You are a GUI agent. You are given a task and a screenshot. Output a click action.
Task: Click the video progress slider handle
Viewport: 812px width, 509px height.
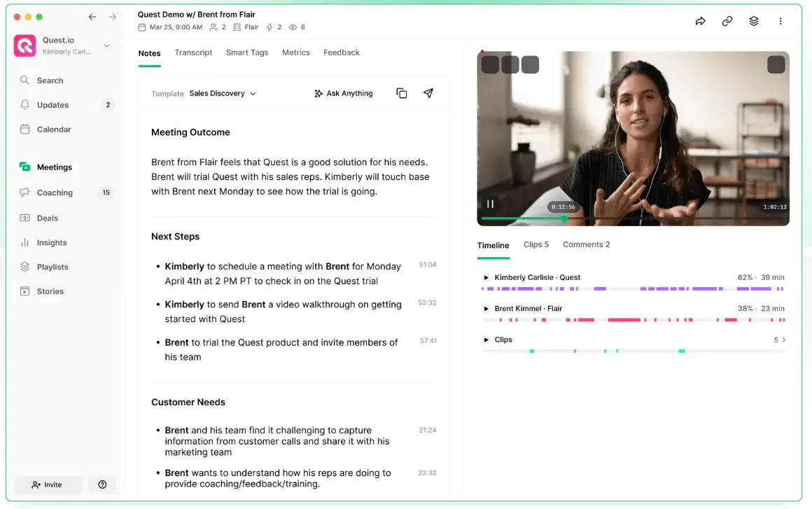click(564, 218)
